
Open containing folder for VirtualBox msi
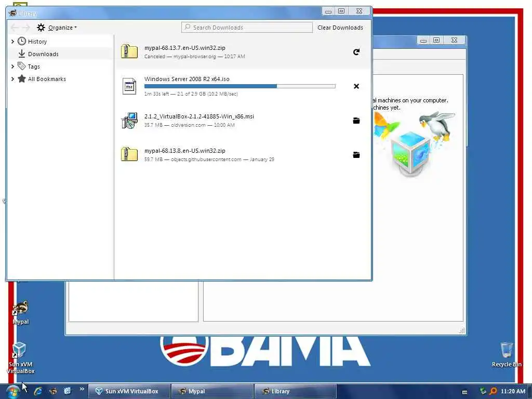pyautogui.click(x=356, y=121)
